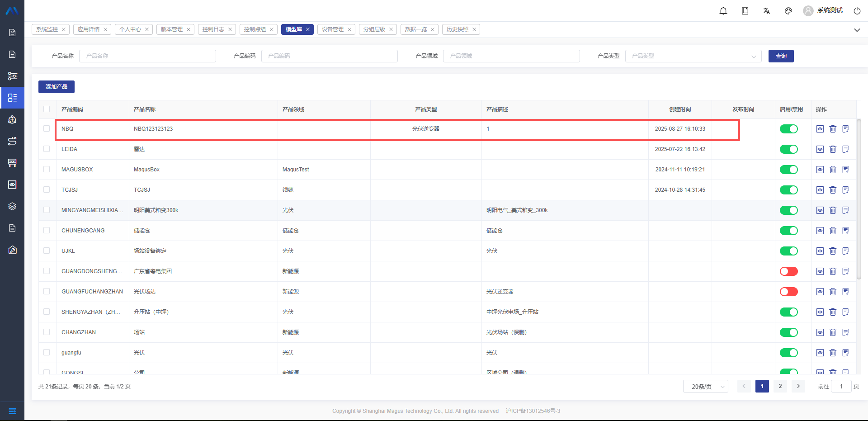Click the 查询 search button
868x421 pixels.
[x=781, y=56]
